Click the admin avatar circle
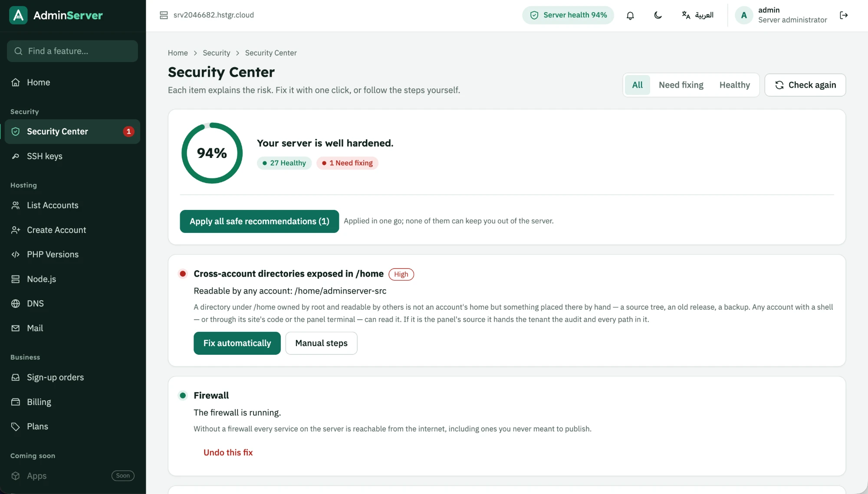Screen dimensions: 868x494 744,15
